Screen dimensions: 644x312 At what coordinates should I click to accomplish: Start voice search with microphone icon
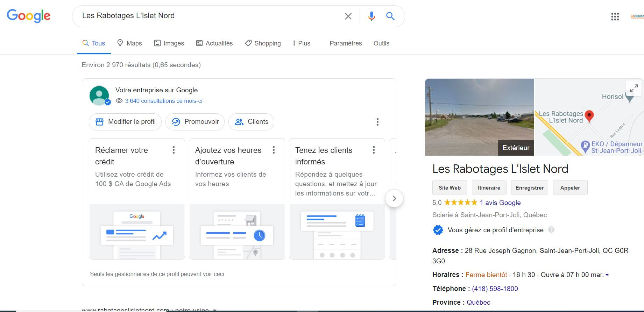tap(371, 16)
